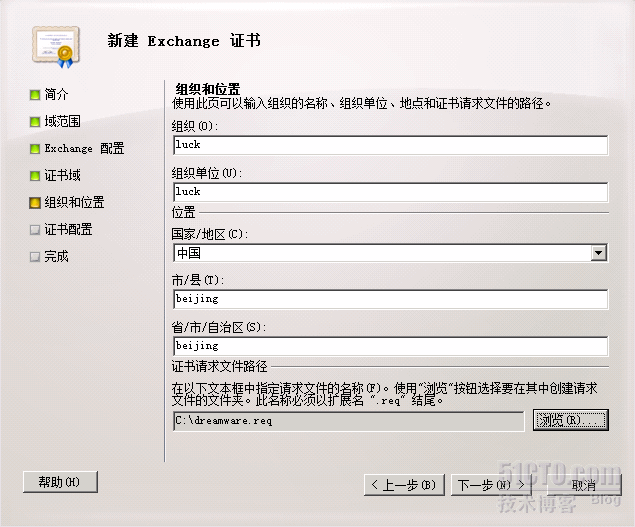Click green status square beside Exchange 配置
The height and width of the screenshot is (527, 635).
[35, 149]
